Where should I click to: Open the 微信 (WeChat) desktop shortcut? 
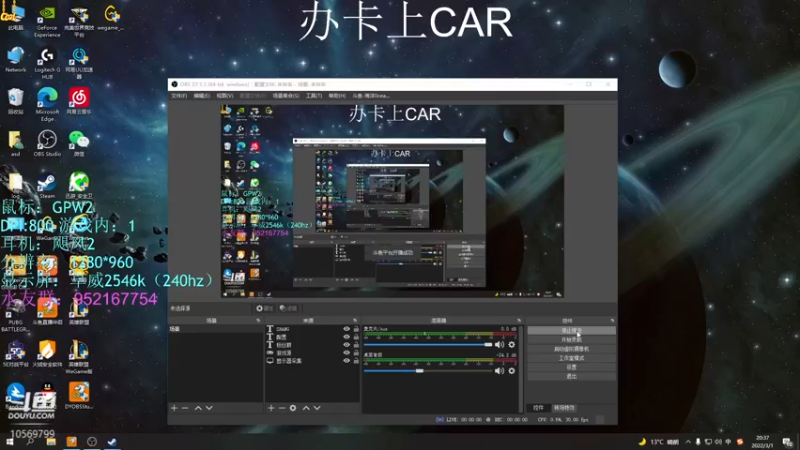(x=79, y=143)
